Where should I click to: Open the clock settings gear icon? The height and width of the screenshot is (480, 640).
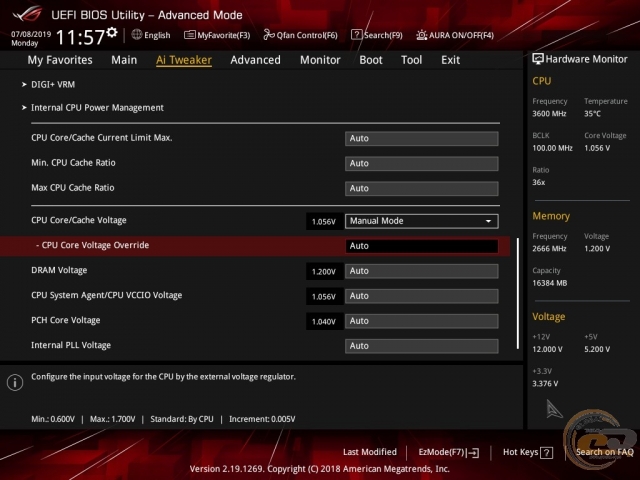coord(112,33)
